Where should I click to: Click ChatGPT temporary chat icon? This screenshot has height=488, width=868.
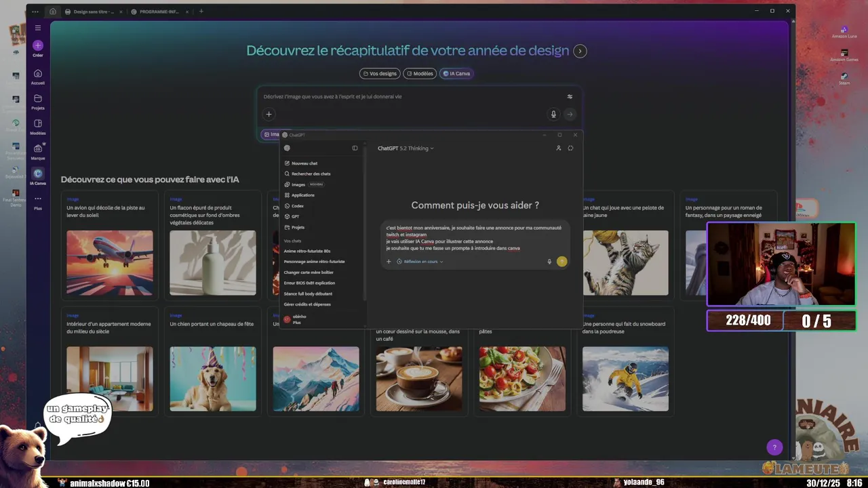pos(570,148)
